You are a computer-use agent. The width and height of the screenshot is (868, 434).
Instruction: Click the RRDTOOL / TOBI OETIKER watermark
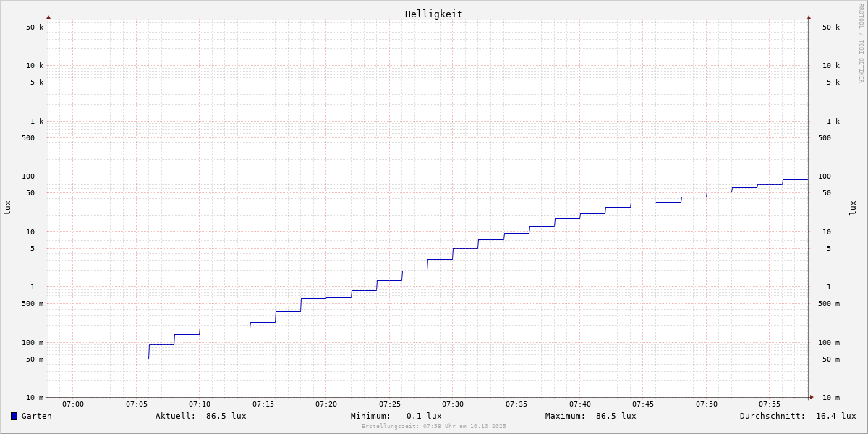(861, 43)
